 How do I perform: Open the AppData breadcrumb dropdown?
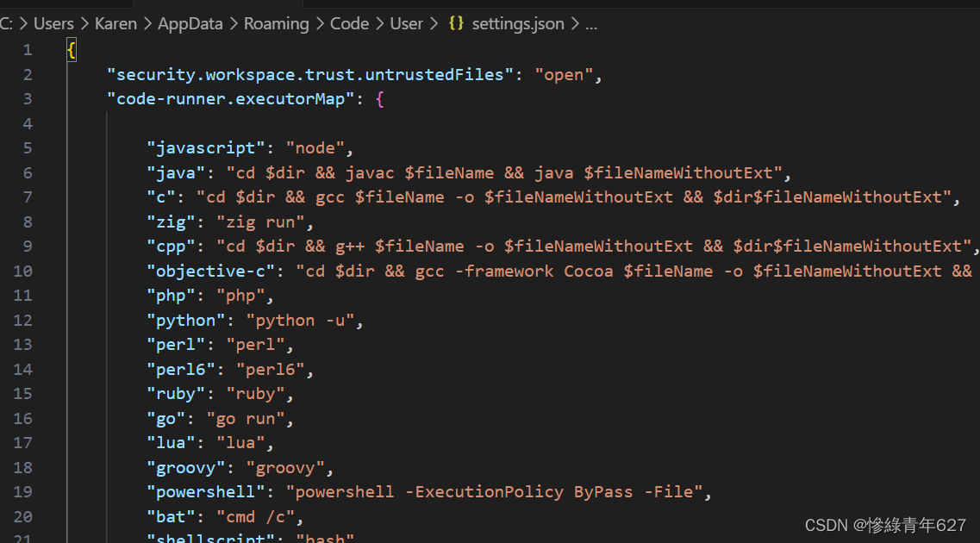190,23
